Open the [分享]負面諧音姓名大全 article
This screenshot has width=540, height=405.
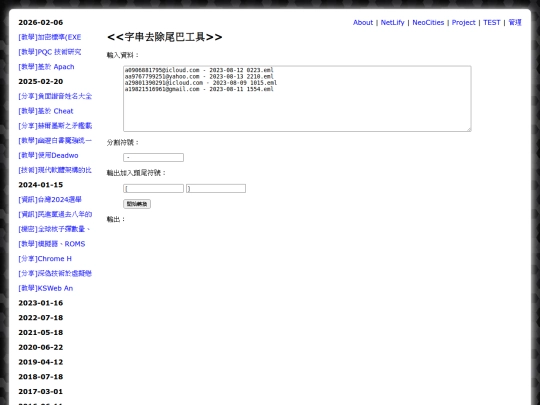pyautogui.click(x=55, y=96)
